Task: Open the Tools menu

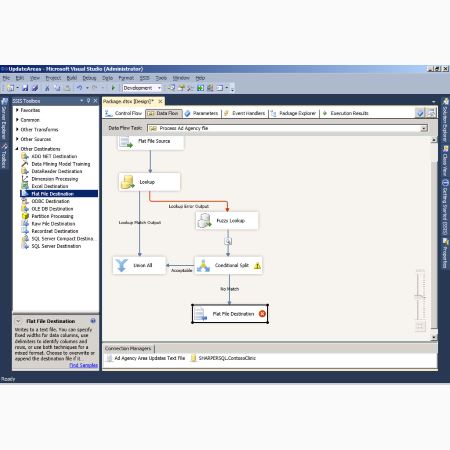Action: pos(161,78)
